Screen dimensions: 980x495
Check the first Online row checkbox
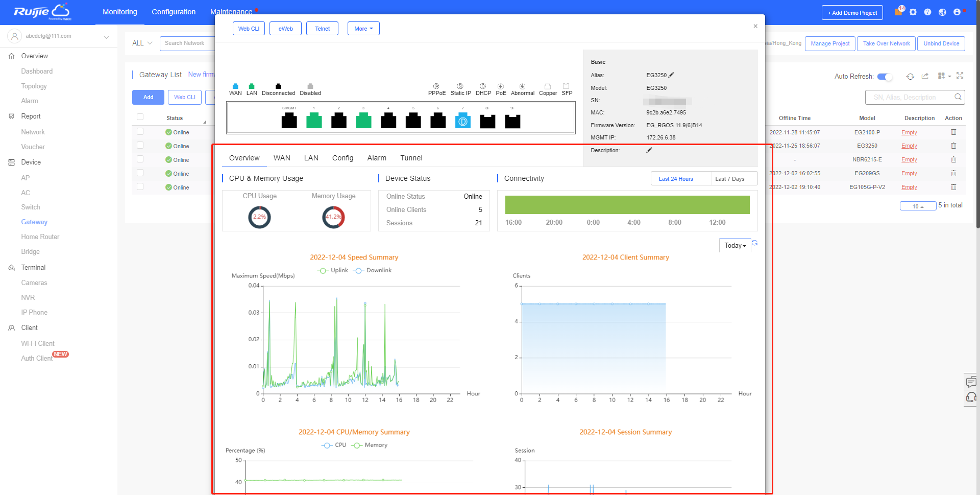(x=140, y=132)
